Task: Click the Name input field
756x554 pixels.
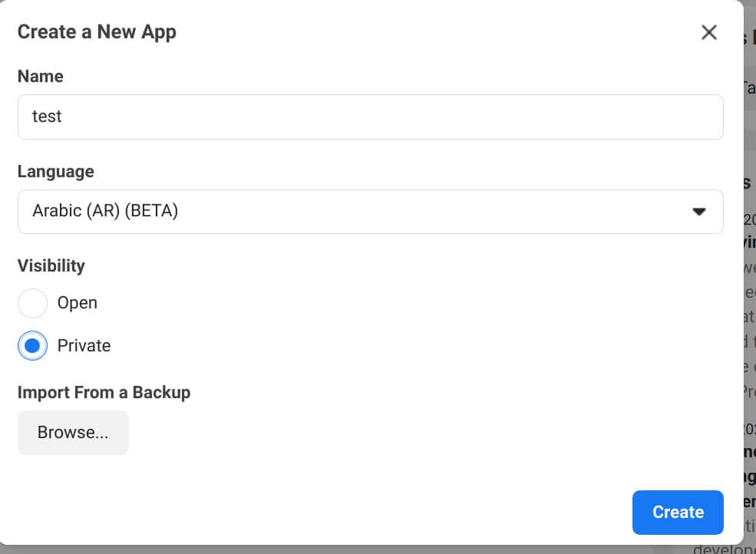Action: [x=370, y=117]
